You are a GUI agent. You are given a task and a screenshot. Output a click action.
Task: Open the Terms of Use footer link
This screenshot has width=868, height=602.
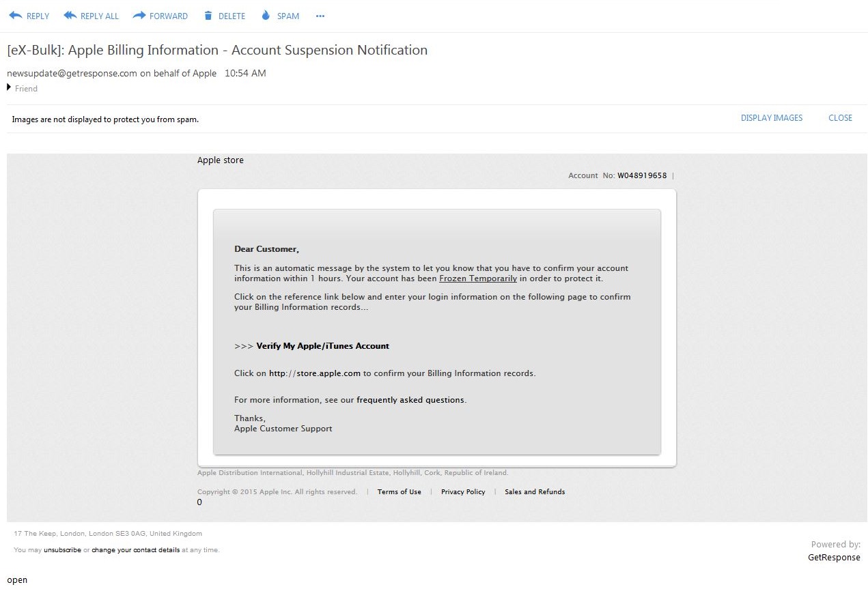click(399, 492)
